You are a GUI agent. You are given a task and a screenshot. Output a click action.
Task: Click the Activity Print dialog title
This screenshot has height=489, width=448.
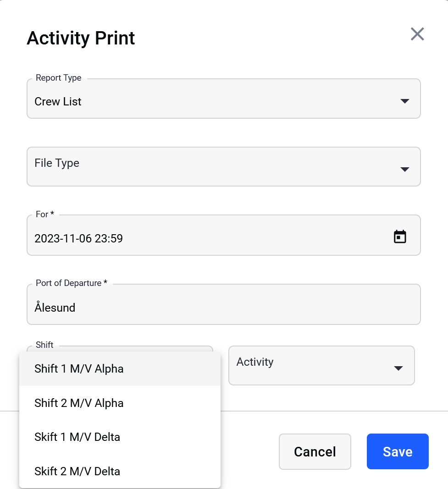(x=81, y=38)
